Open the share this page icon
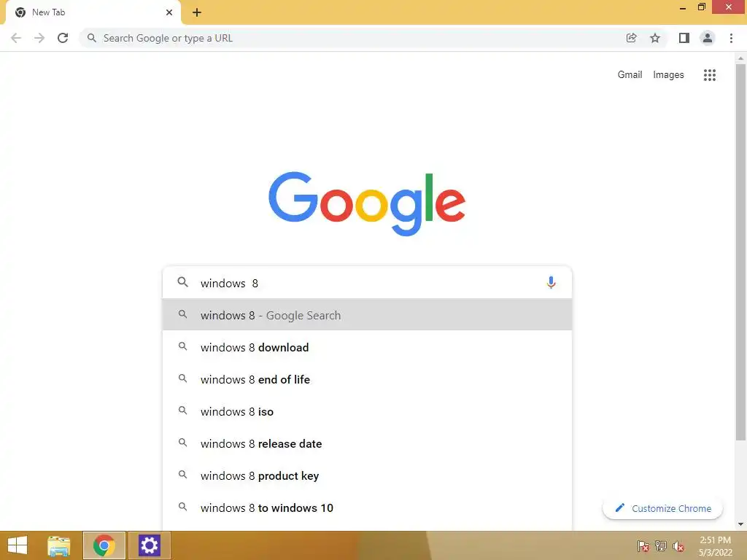Viewport: 747px width, 560px height. (x=631, y=38)
